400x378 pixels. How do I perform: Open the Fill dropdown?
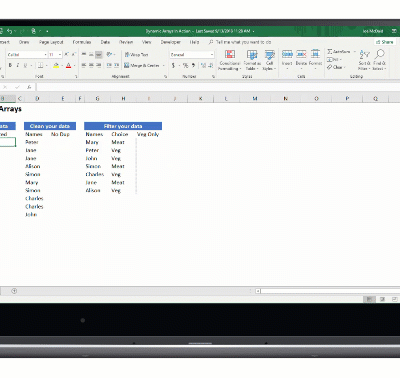(x=334, y=59)
